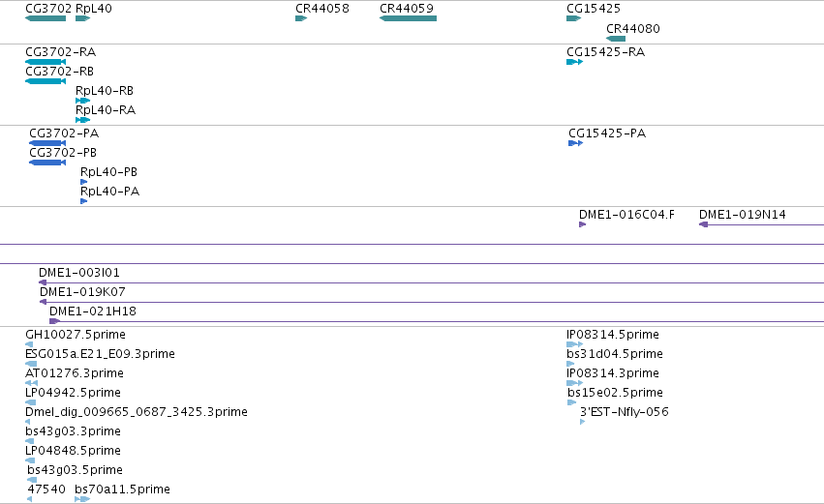
Task: Select the RpL40-PA label
Action: point(109,192)
